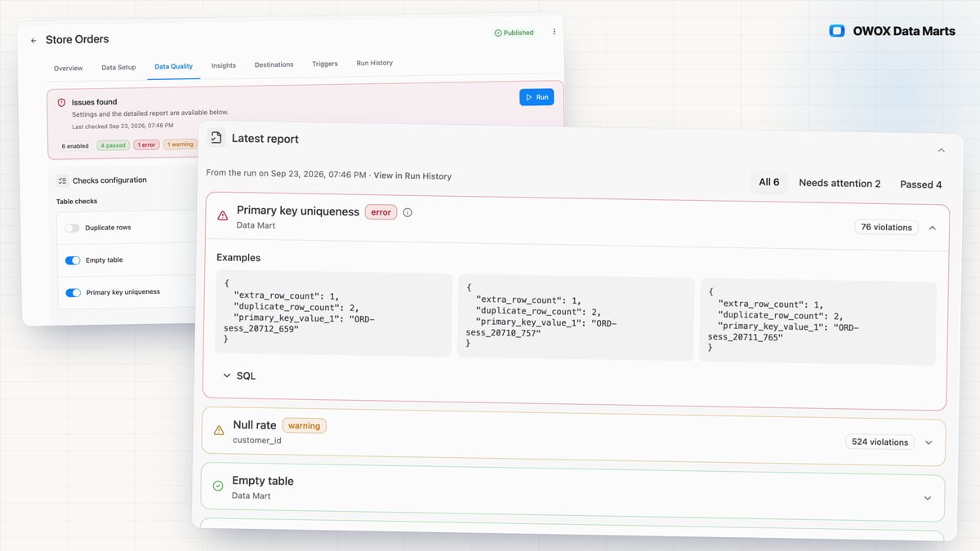The image size is (980, 551).
Task: Enable the Duplicate rows check toggle
Action: pyautogui.click(x=73, y=229)
